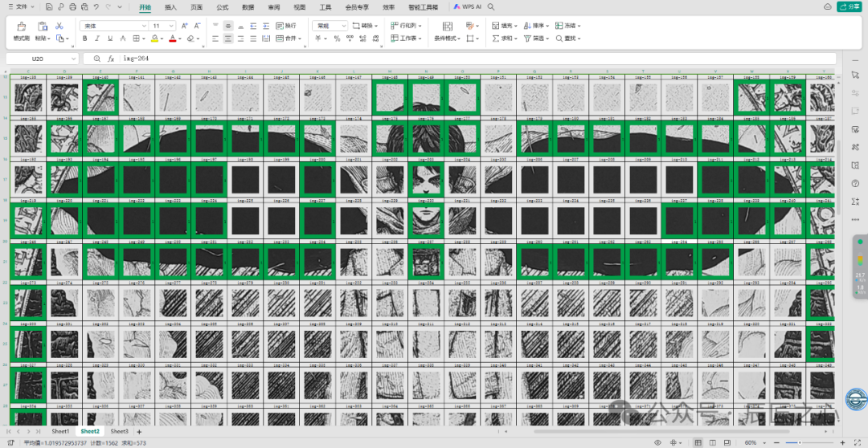Open the font size 11 dropdown

(172, 26)
